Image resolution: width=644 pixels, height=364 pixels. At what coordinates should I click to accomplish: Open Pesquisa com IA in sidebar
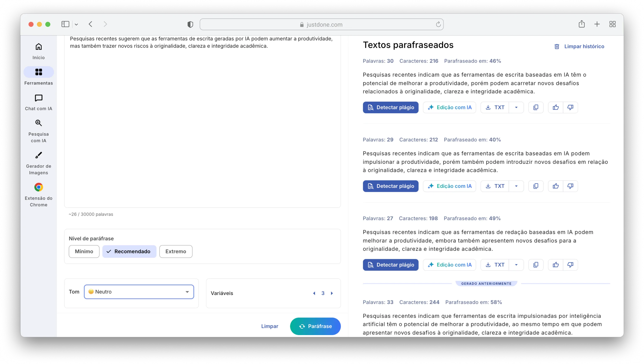point(39,131)
